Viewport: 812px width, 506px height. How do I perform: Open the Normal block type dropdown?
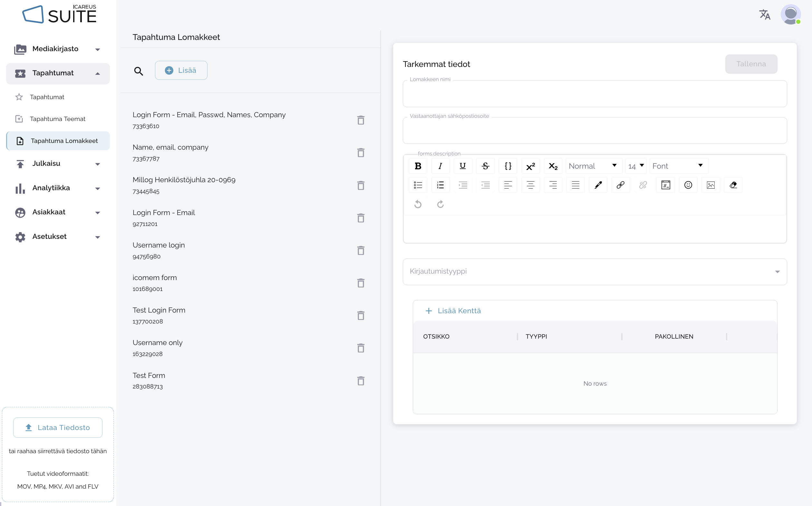point(593,166)
